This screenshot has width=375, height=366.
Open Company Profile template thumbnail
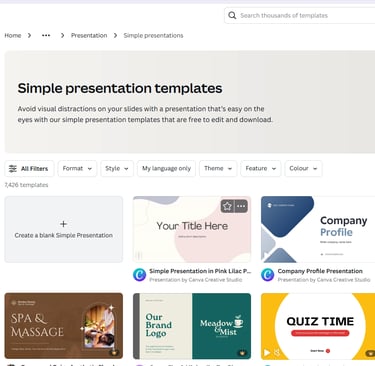[x=318, y=229]
